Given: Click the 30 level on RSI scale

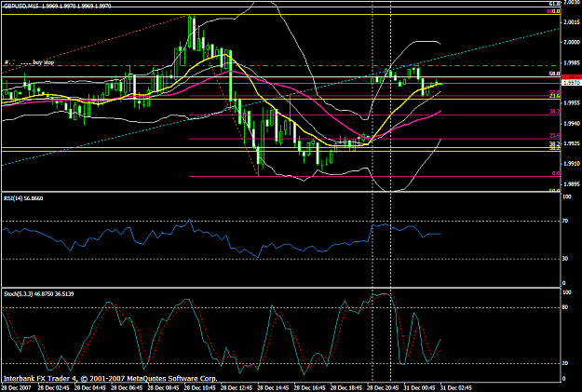Looking at the screenshot, I should (565, 259).
